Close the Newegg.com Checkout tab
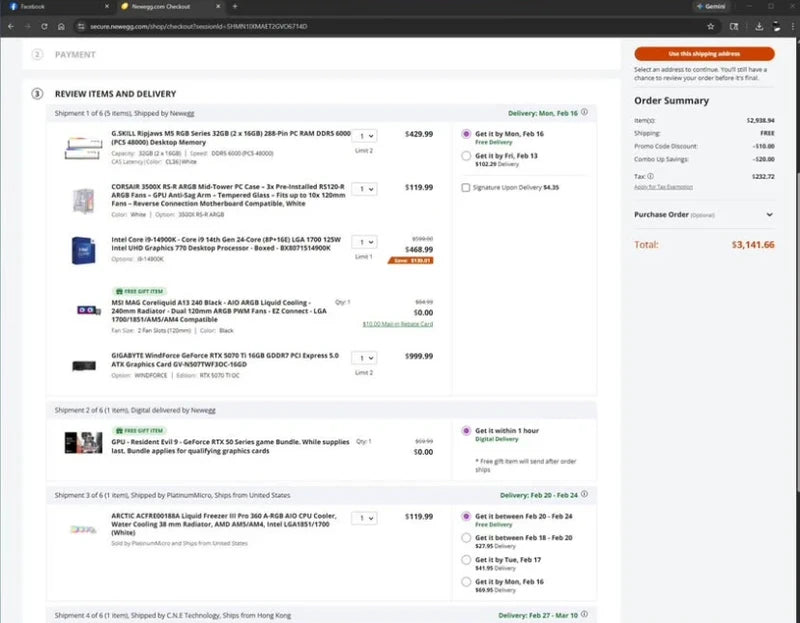 [x=218, y=7]
